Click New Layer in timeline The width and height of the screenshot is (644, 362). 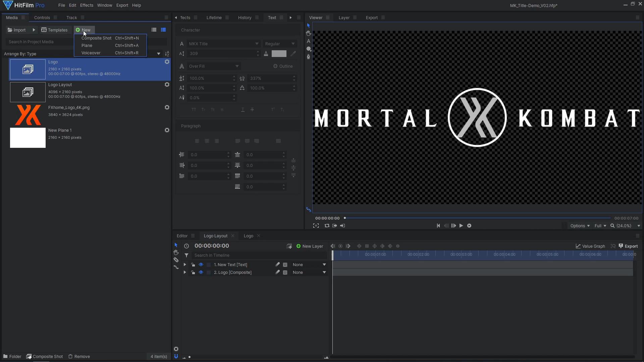click(x=310, y=246)
